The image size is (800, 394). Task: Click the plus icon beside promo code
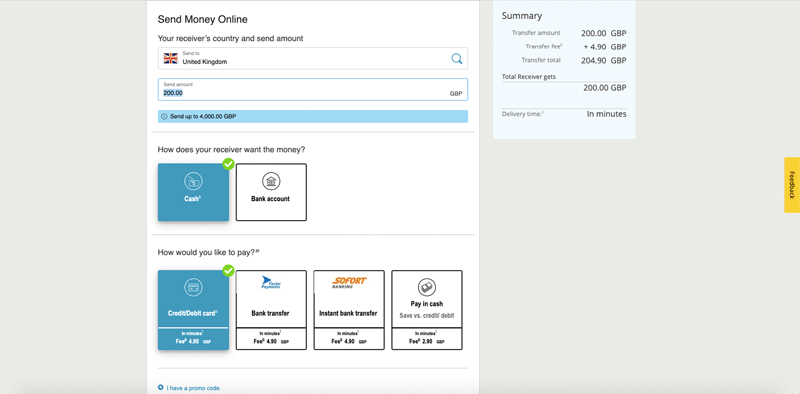[x=161, y=387]
